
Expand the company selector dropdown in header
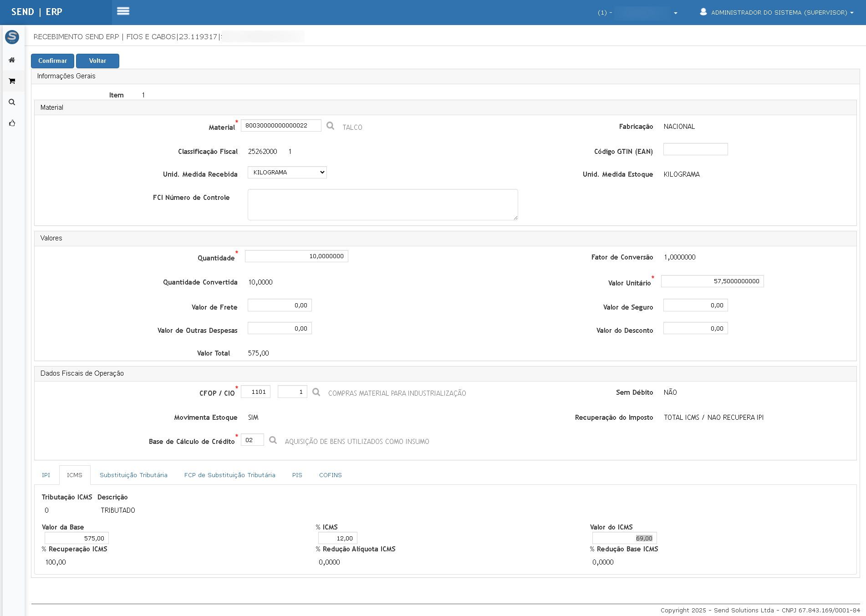[x=637, y=13]
